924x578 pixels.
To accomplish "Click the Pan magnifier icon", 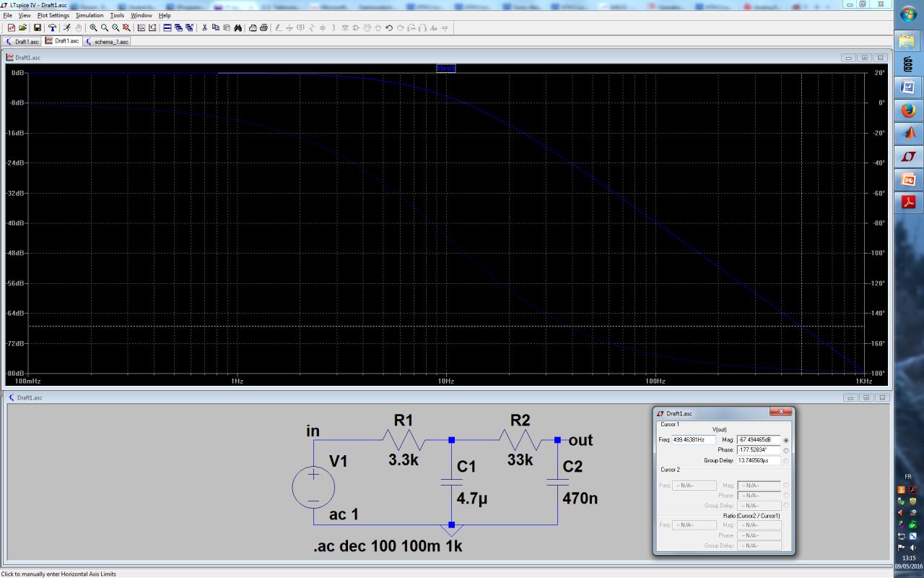I will click(105, 28).
